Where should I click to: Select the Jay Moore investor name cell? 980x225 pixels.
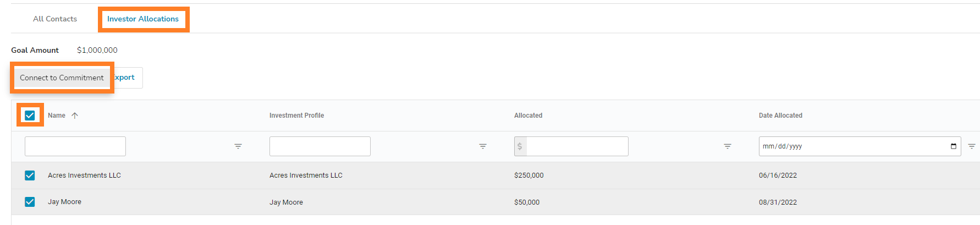coord(64,202)
